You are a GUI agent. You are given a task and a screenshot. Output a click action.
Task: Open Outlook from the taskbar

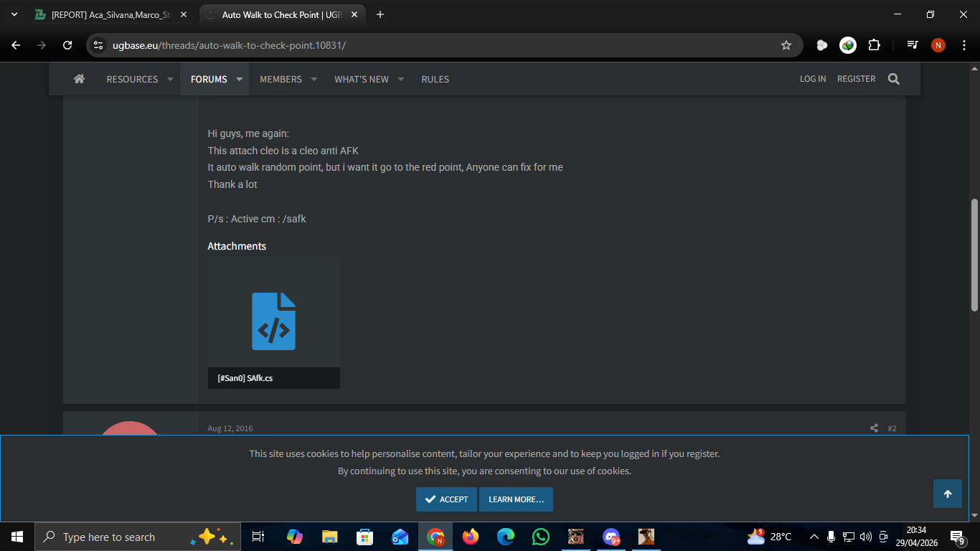click(x=400, y=537)
